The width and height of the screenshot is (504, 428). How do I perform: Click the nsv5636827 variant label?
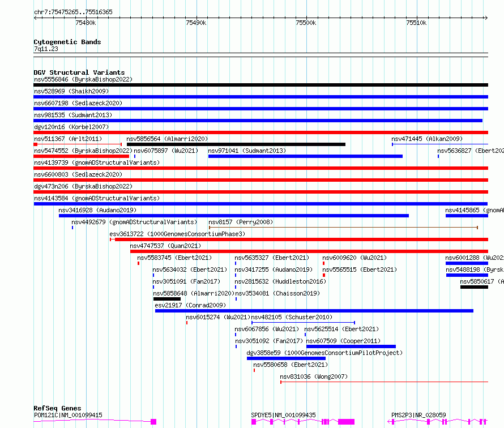click(x=471, y=151)
